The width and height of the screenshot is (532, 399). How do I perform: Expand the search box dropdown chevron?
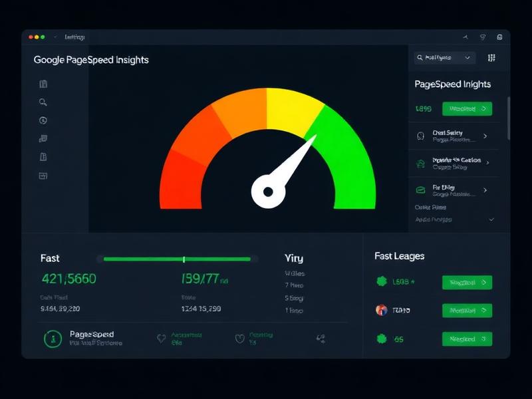467,58
